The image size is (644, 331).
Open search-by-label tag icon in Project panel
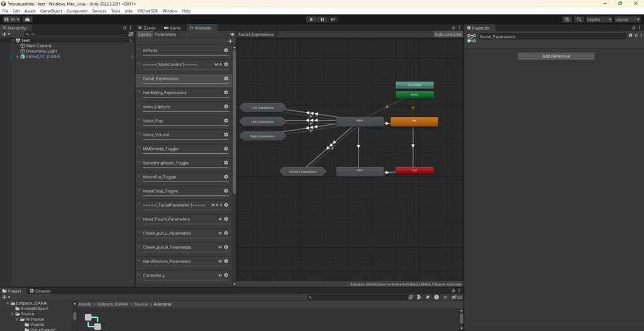[x=428, y=297]
